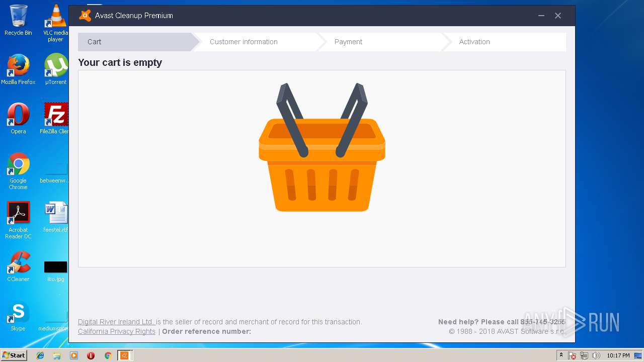
Task: Open the iito.jpg image file
Action: tap(55, 270)
